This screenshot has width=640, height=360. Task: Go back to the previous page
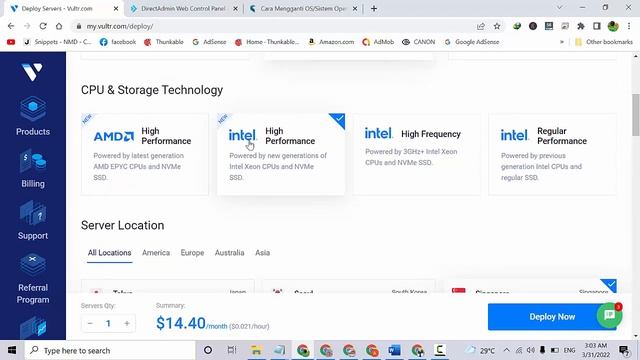coord(11,26)
